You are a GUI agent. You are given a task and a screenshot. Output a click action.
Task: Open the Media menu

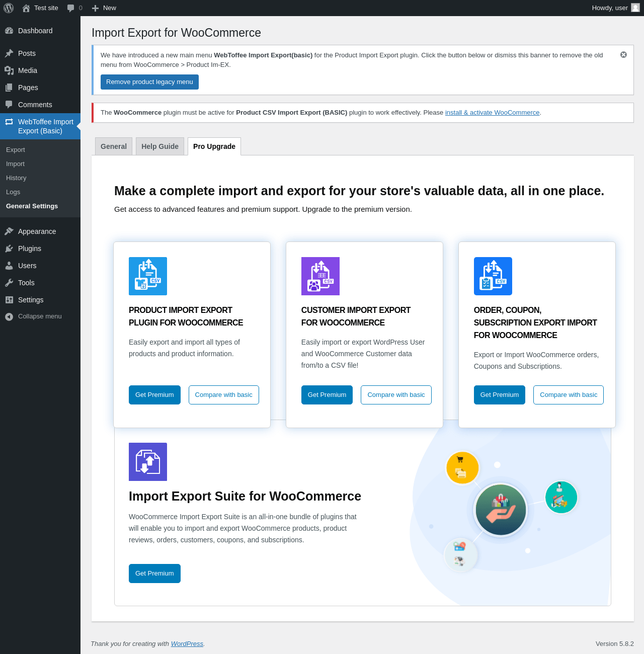click(x=40, y=70)
